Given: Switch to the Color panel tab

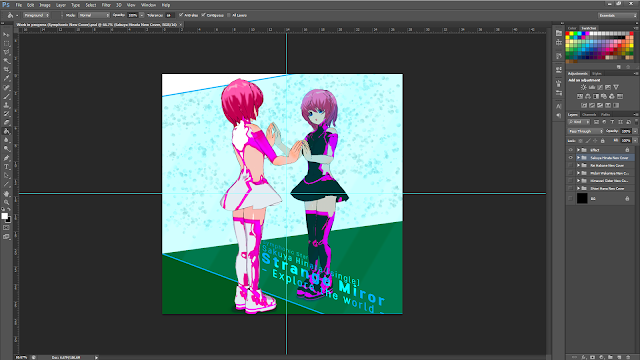Looking at the screenshot, I should tap(572, 28).
